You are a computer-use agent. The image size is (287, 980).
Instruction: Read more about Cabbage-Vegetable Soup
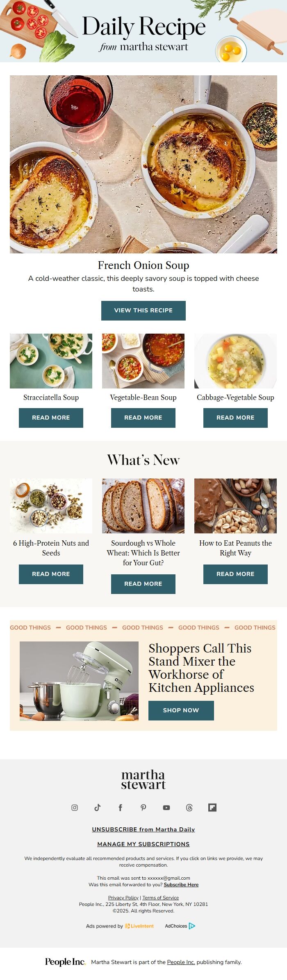pyautogui.click(x=235, y=418)
